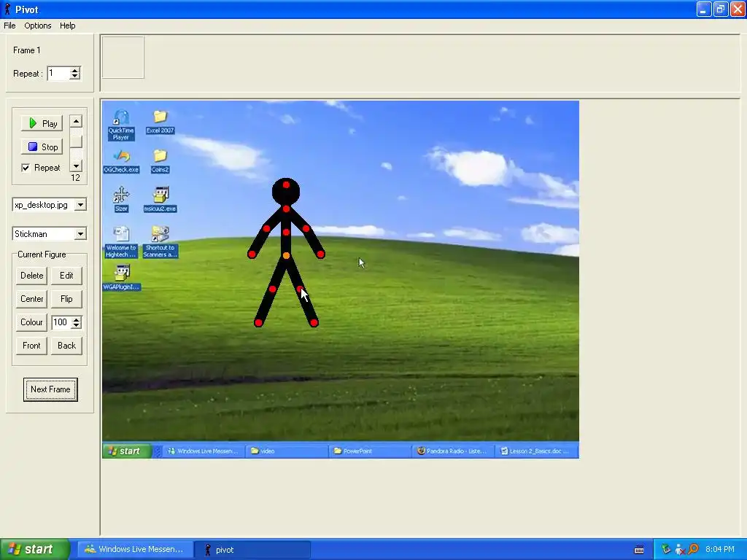Select the Frame 1 thumbnail in timeline
The width and height of the screenshot is (747, 560).
pos(123,57)
